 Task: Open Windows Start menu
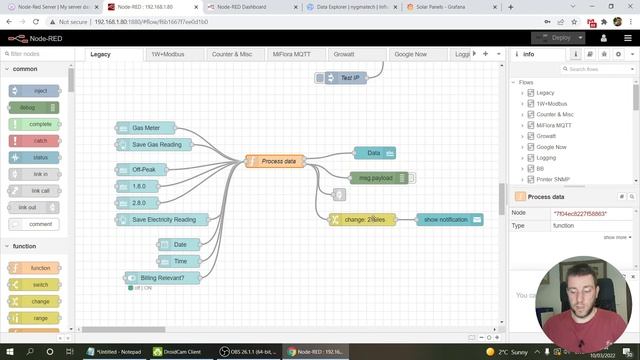(10, 351)
